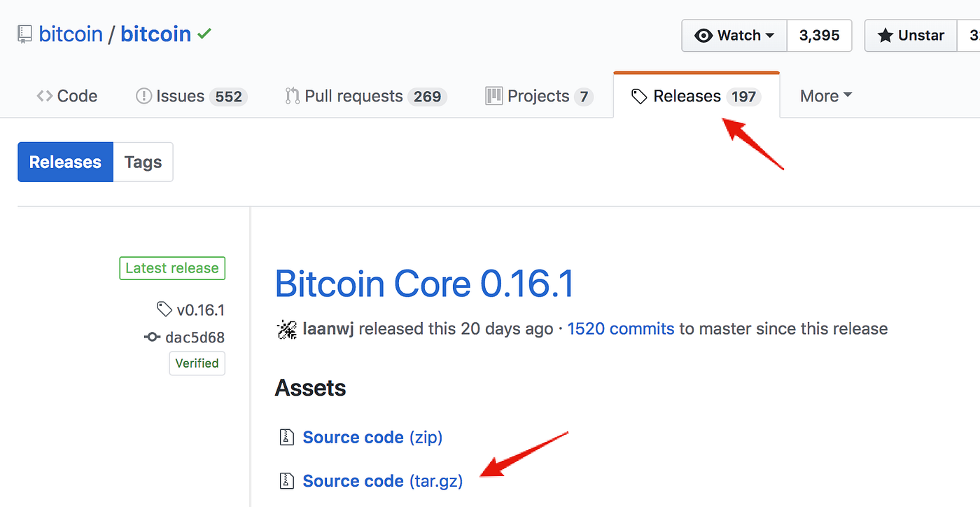
Task: Click the Assets heading
Action: pos(310,388)
